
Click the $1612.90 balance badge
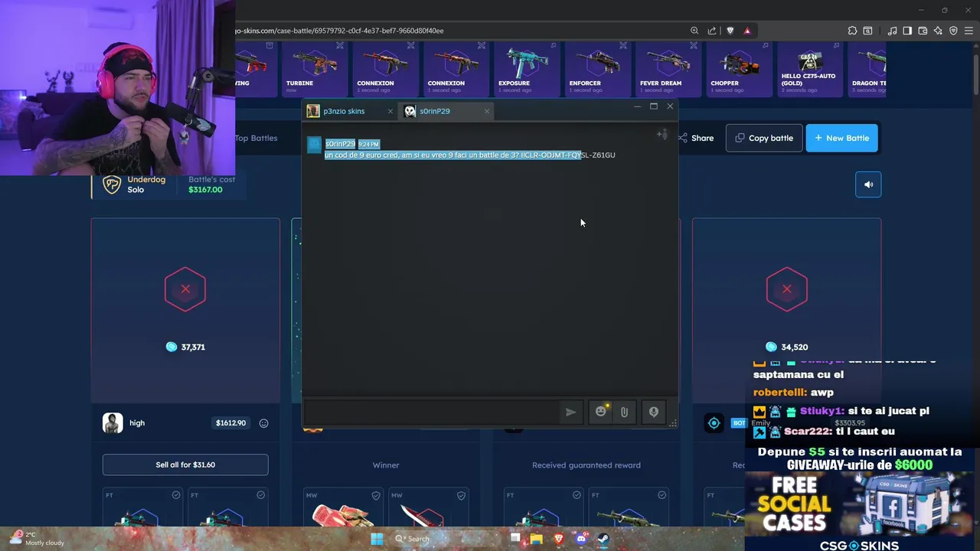pyautogui.click(x=230, y=423)
